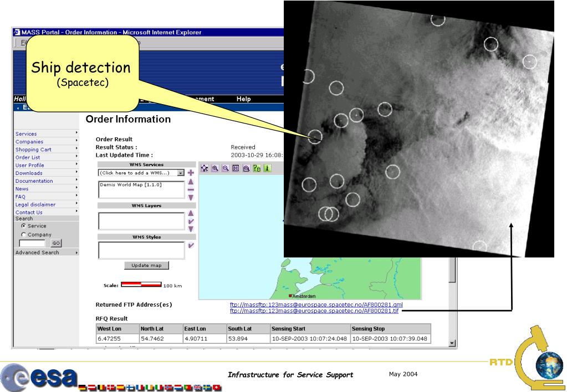The height and width of the screenshot is (392, 567).
Task: Click the green info 'i' tool
Action: tap(267, 168)
